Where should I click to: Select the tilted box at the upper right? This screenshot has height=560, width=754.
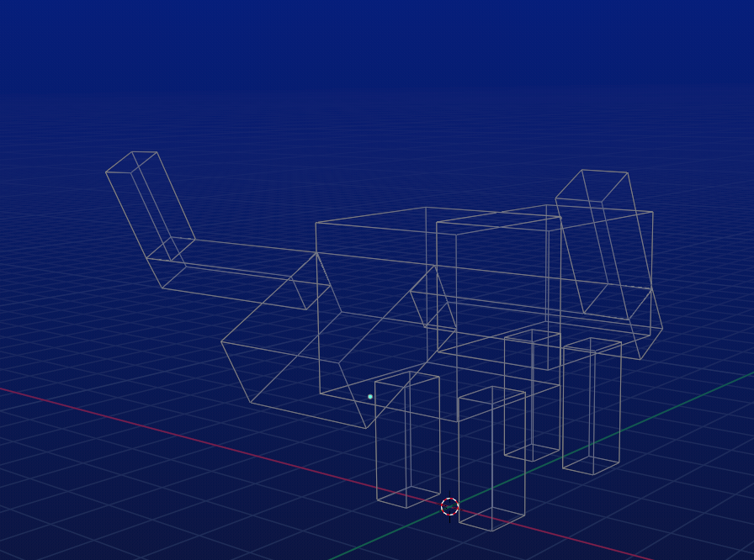tap(604, 245)
